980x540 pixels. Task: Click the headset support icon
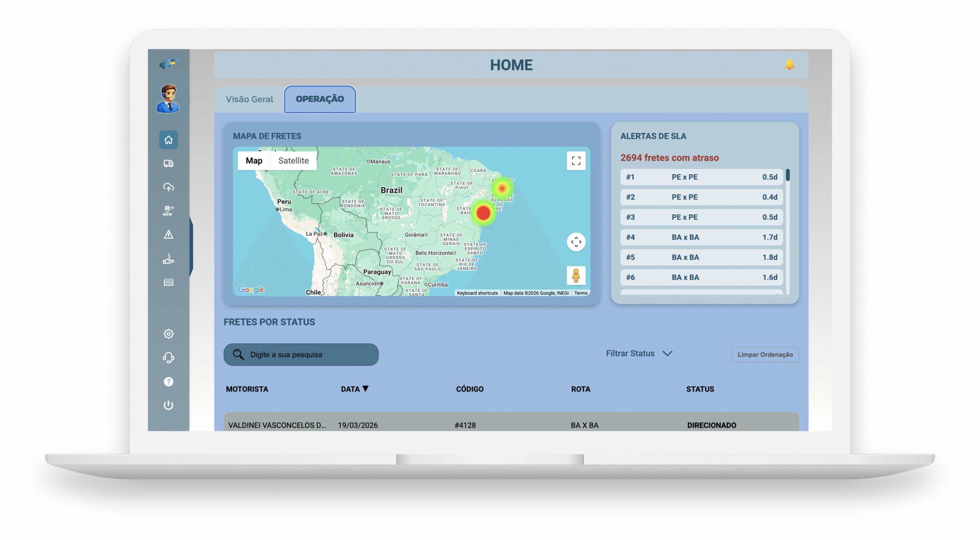[168, 357]
